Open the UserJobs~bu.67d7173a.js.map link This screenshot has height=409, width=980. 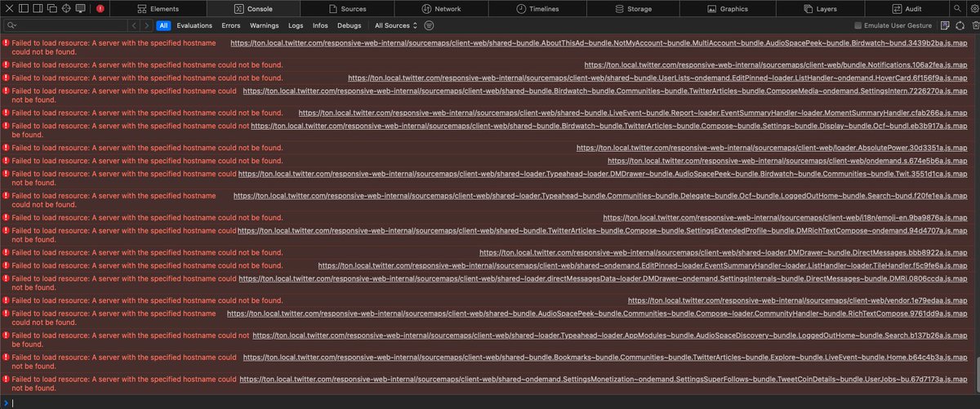[x=604, y=380]
